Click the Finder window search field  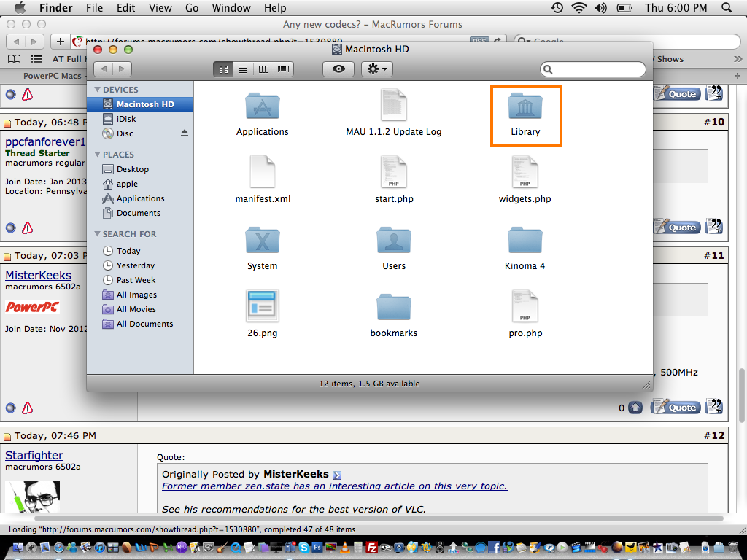coord(593,69)
